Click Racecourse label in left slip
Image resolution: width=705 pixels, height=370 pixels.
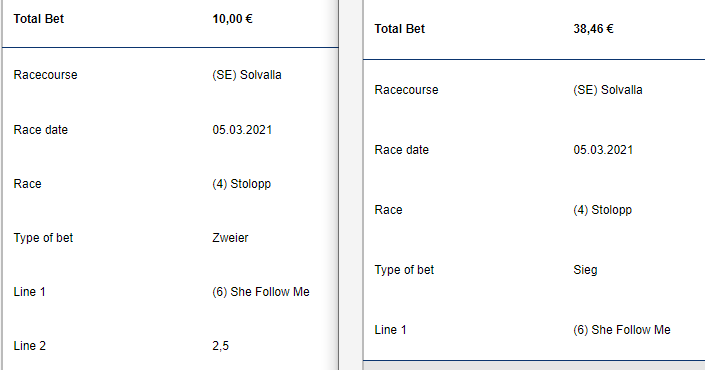click(45, 75)
